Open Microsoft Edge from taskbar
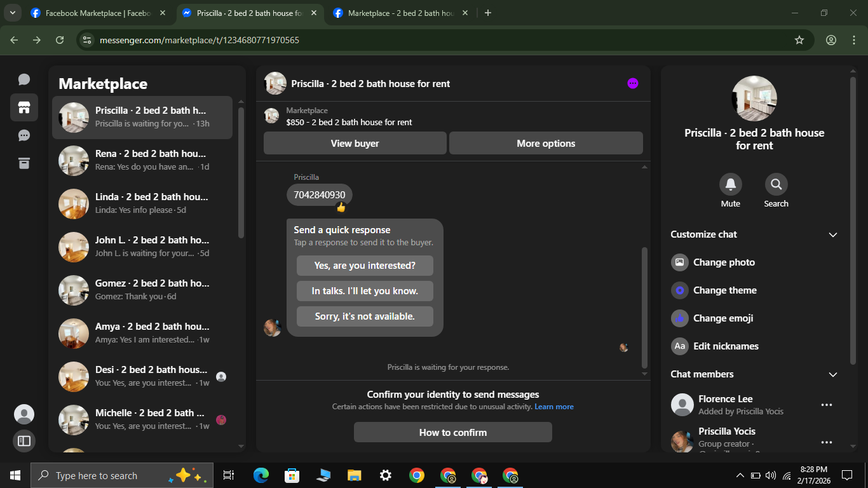 pyautogui.click(x=261, y=475)
